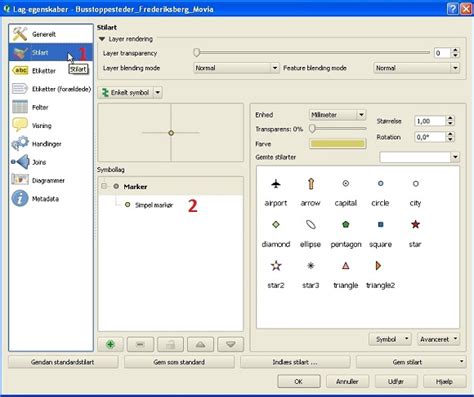Select the Marker symbol tree item
474x397 pixels.
(135, 187)
